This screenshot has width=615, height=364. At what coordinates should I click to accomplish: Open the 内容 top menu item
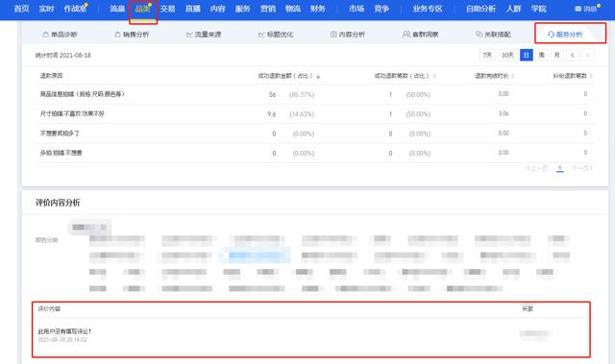218,9
